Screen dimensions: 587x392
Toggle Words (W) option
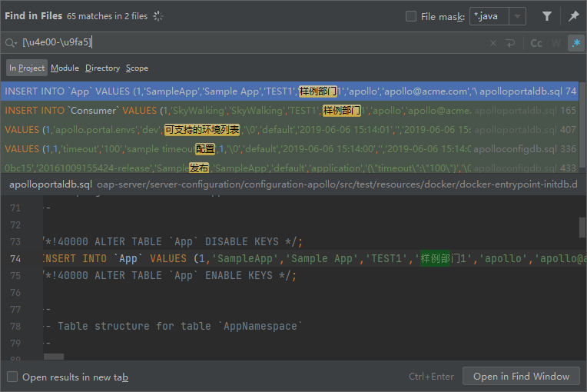coord(556,43)
